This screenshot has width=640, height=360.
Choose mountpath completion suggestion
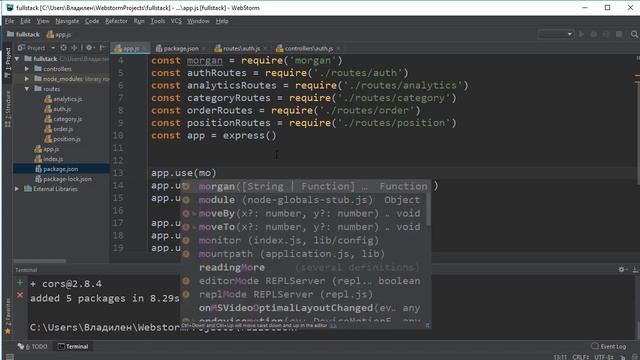305,254
